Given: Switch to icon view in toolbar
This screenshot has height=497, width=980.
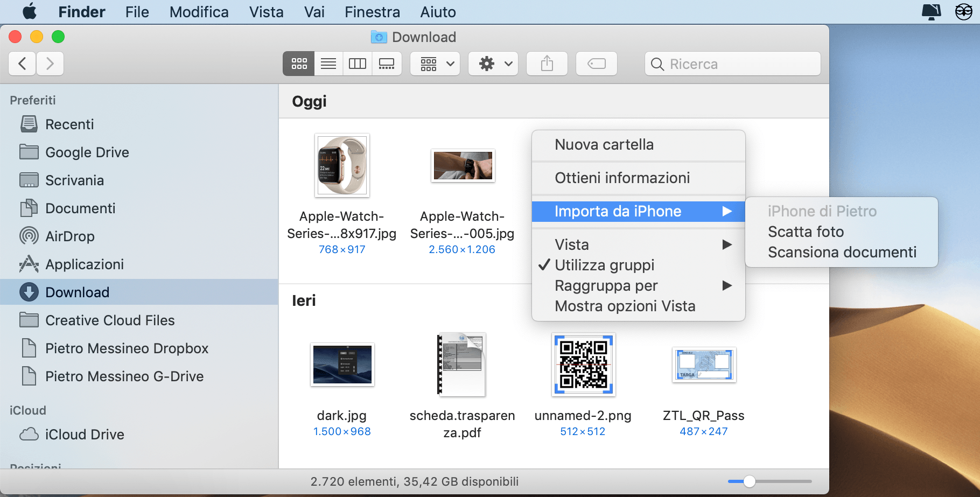Looking at the screenshot, I should point(299,64).
